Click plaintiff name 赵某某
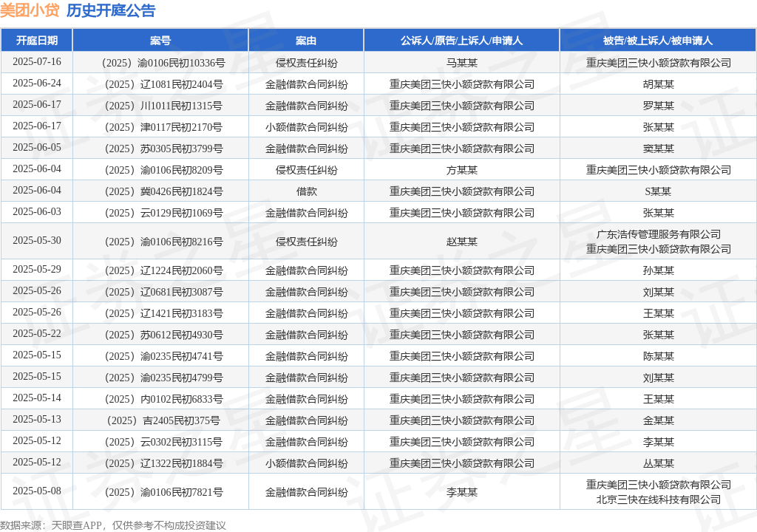Viewport: 757px width, 532px height. click(x=461, y=242)
